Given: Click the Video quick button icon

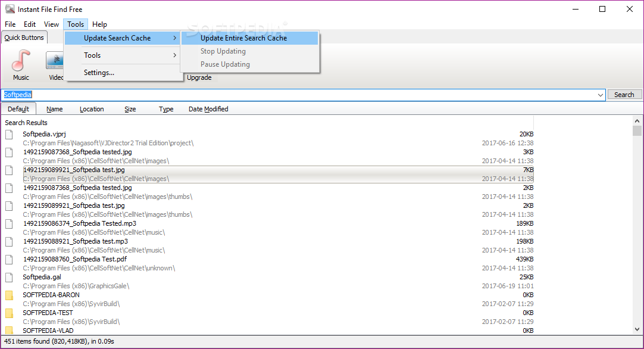Looking at the screenshot, I should tap(55, 60).
